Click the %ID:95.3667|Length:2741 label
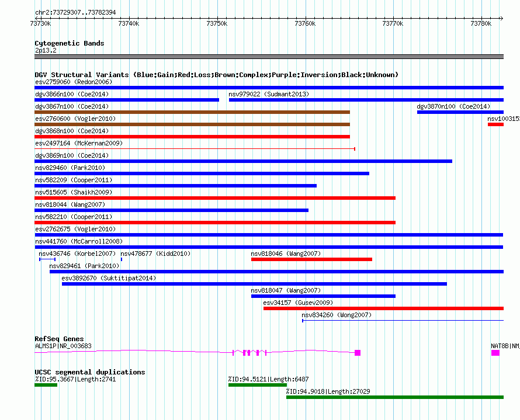 coord(75,379)
